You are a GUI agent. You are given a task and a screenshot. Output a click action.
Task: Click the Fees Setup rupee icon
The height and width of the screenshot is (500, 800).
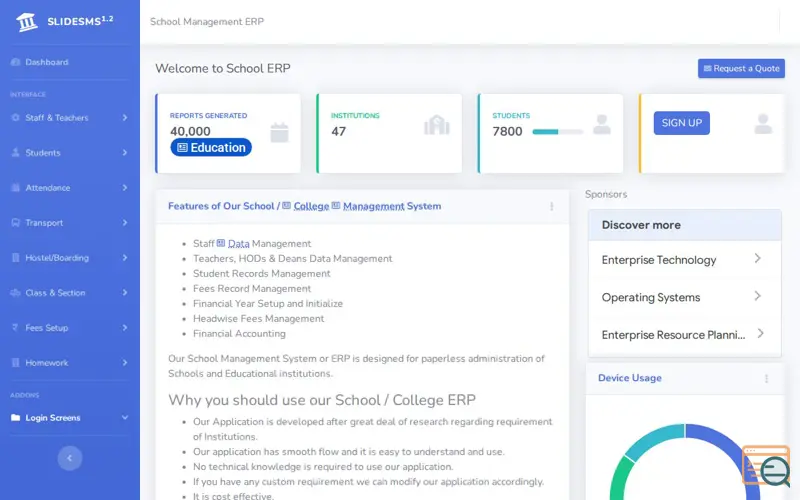coord(15,328)
